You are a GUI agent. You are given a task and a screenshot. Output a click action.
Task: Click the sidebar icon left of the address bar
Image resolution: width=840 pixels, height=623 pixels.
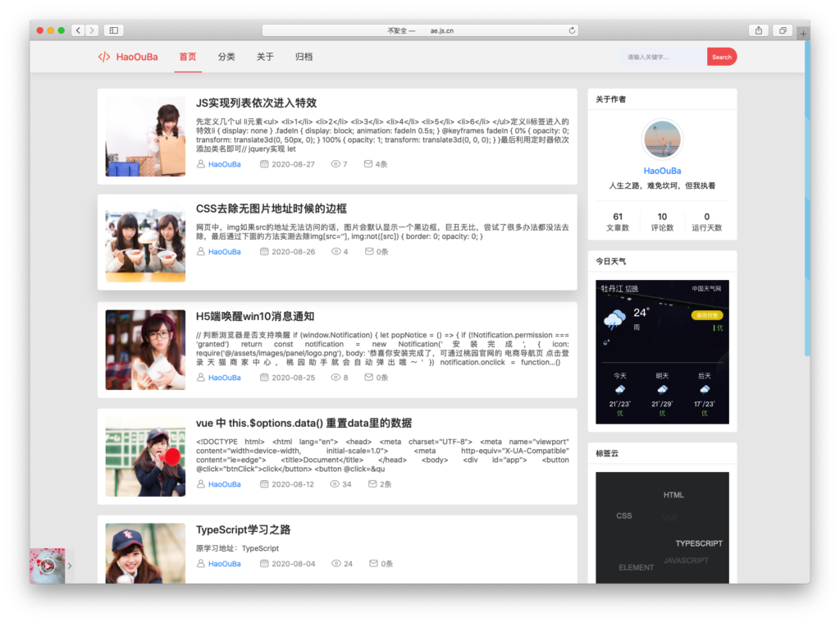(114, 30)
